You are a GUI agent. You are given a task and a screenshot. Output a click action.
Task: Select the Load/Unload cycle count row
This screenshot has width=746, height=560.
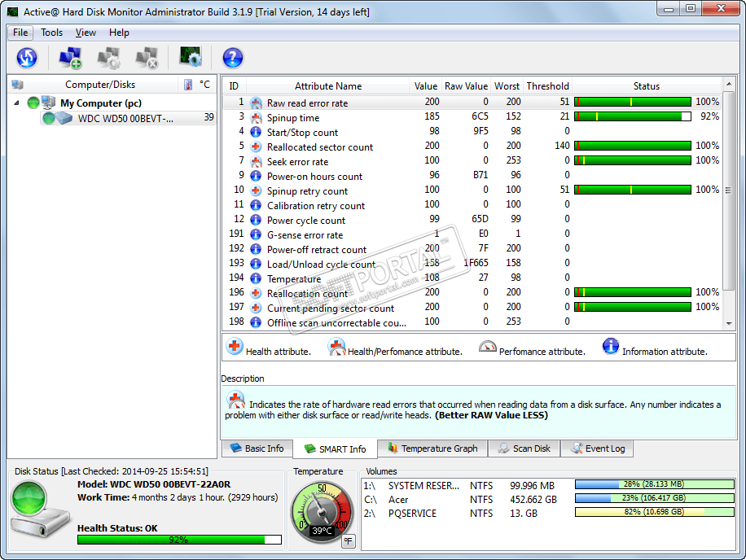pos(473,264)
